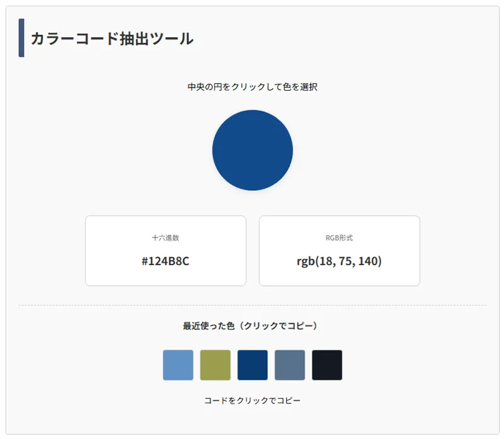Screen dimensions: 504x439
Task: Pick the dark navy recent color swatch
Action: 253,365
